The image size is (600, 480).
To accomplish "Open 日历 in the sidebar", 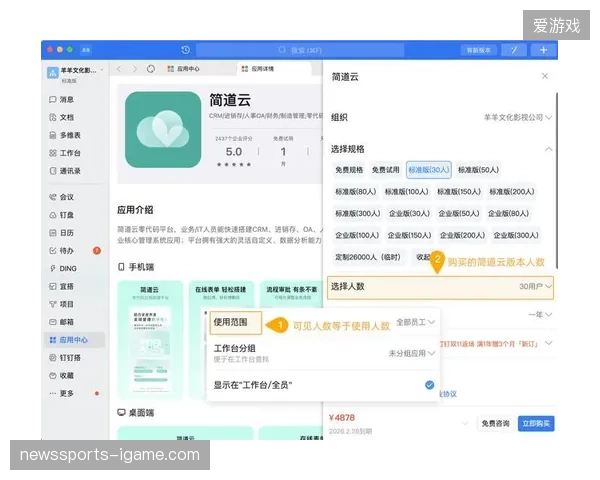I will 62,233.
